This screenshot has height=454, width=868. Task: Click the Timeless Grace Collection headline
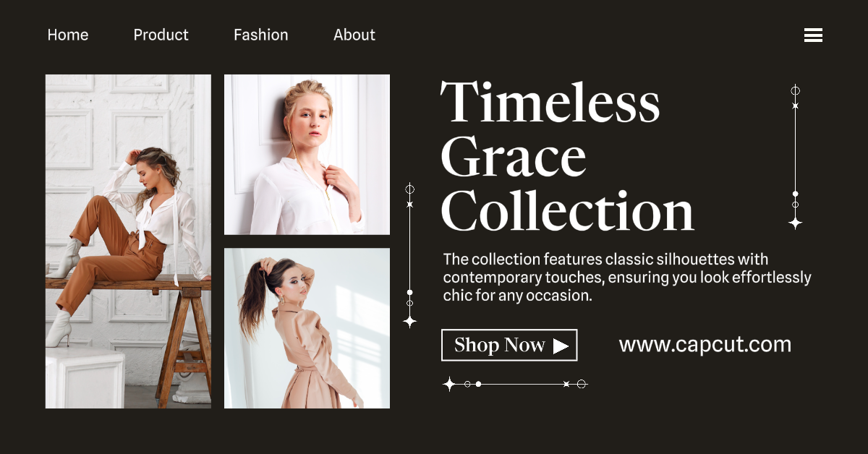pos(568,156)
